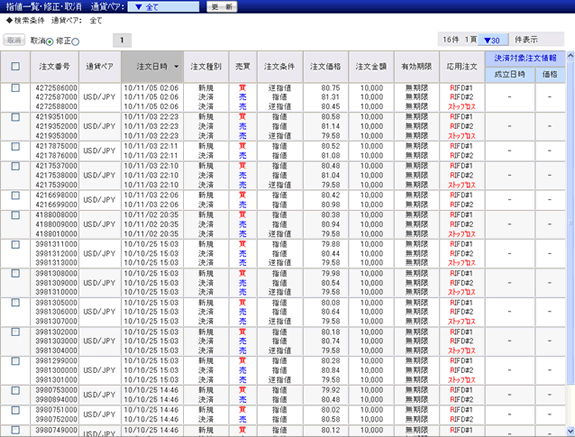The width and height of the screenshot is (575, 437).
Task: Sort by 注文日時 column header
Action: point(152,66)
